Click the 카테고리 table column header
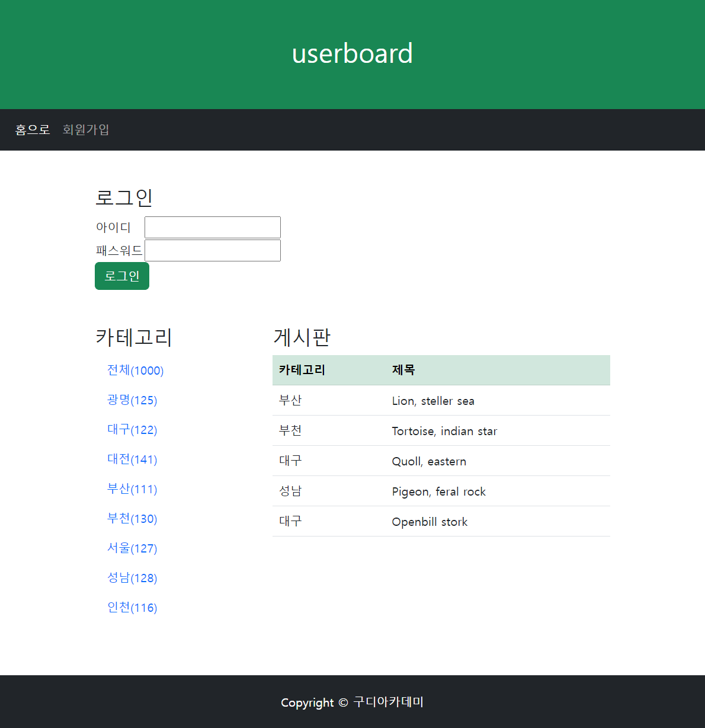The image size is (705, 728). [x=302, y=370]
